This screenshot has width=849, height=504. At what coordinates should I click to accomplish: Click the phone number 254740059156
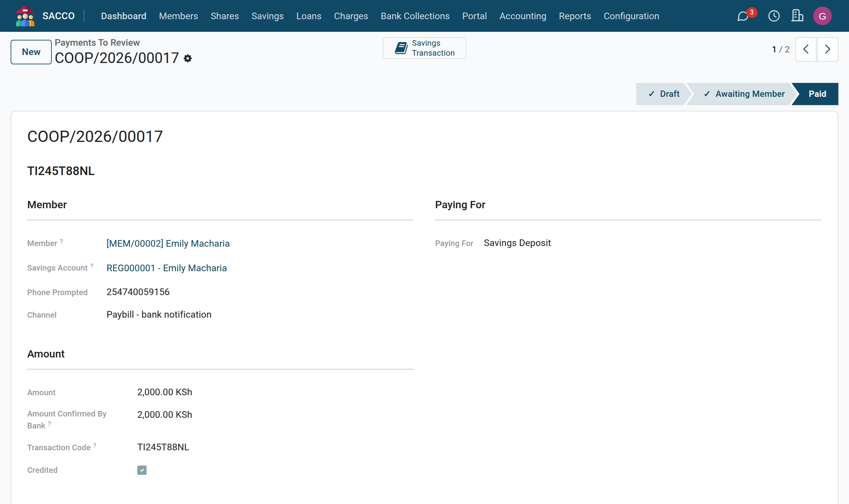click(138, 292)
